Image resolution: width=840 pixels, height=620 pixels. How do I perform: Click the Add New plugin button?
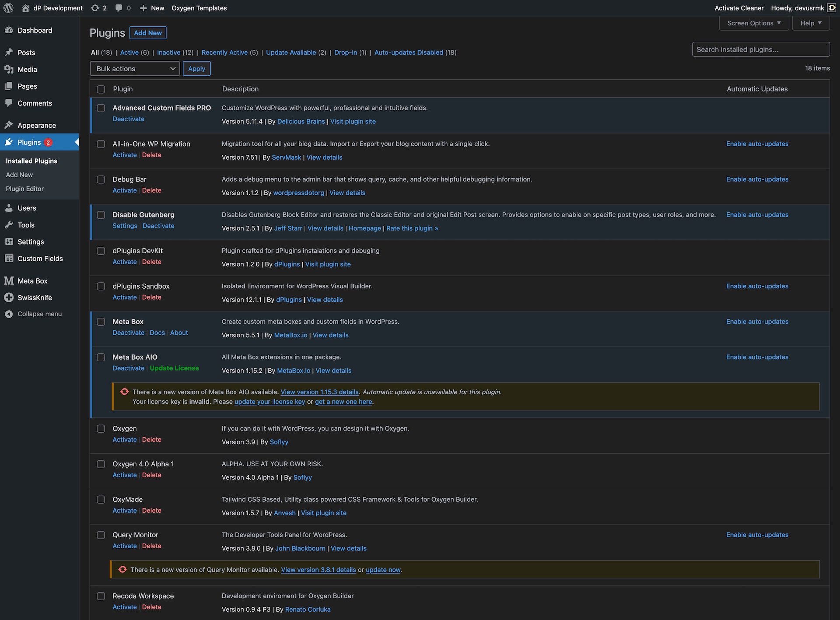point(147,33)
